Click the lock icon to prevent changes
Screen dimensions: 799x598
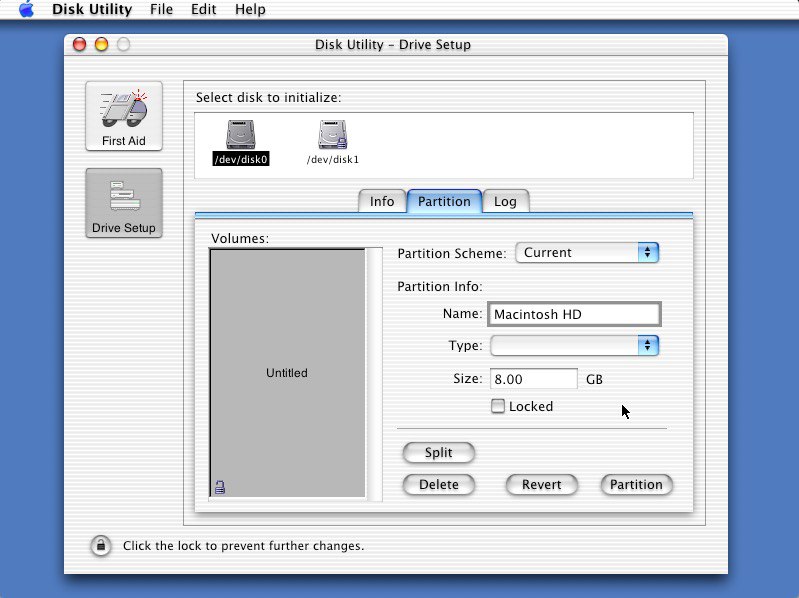point(101,546)
